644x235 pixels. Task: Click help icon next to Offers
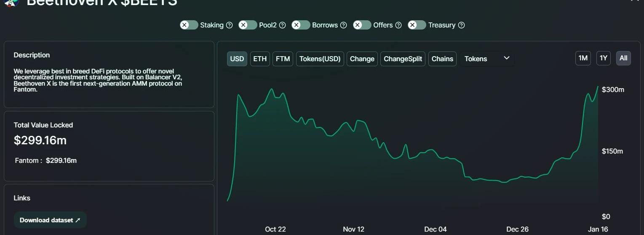point(398,25)
